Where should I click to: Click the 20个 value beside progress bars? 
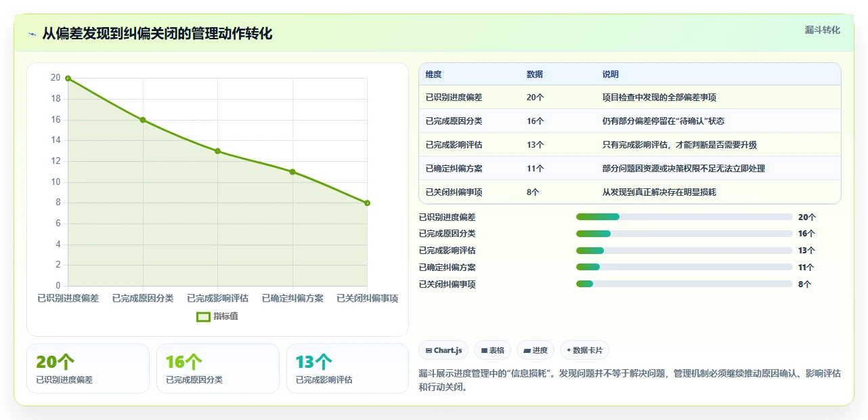pos(807,217)
